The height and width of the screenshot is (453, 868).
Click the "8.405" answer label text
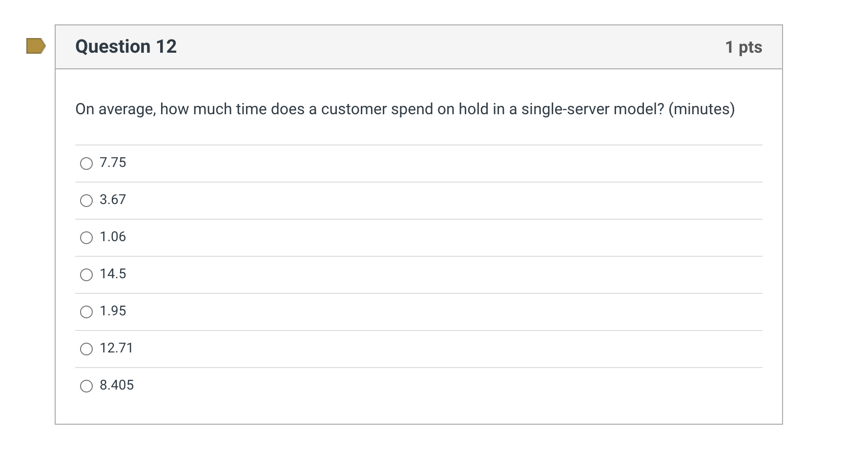click(117, 385)
